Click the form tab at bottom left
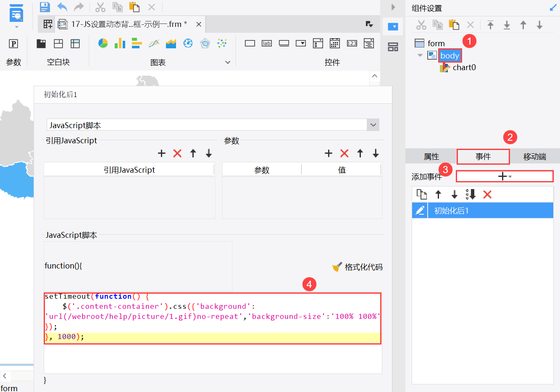Screen dimensions: 560x392 coord(9,388)
